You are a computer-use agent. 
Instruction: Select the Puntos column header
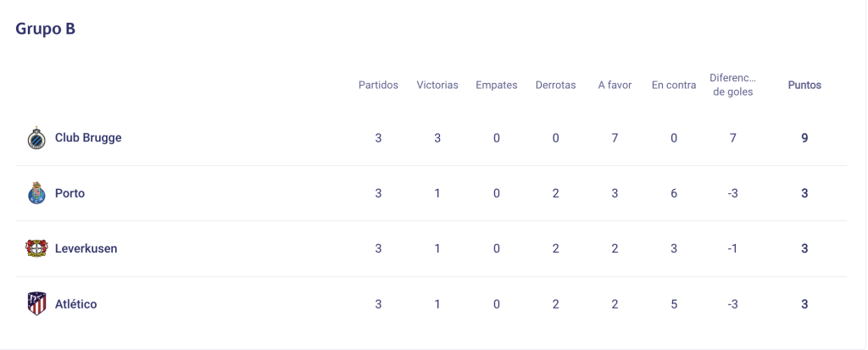pos(804,86)
